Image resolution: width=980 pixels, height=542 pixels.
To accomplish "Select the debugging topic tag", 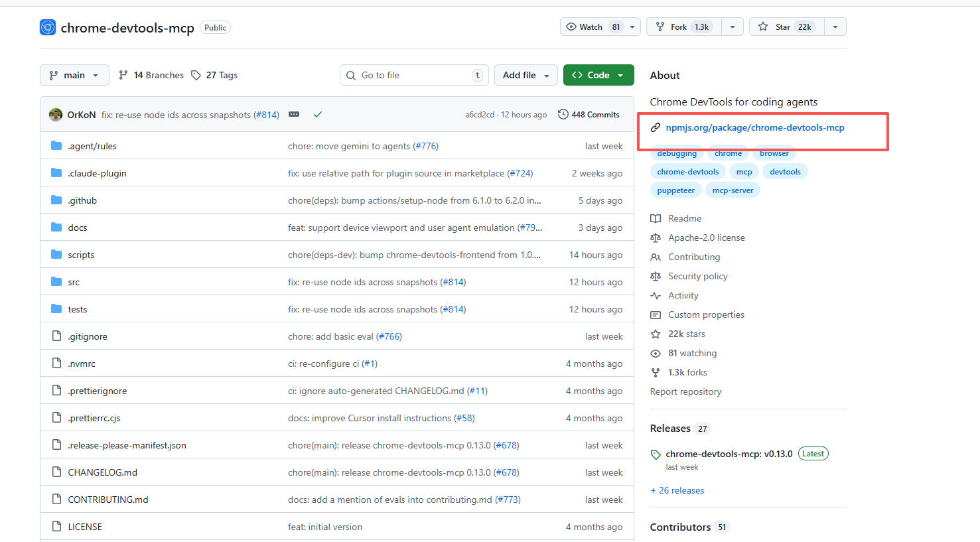I will (677, 153).
